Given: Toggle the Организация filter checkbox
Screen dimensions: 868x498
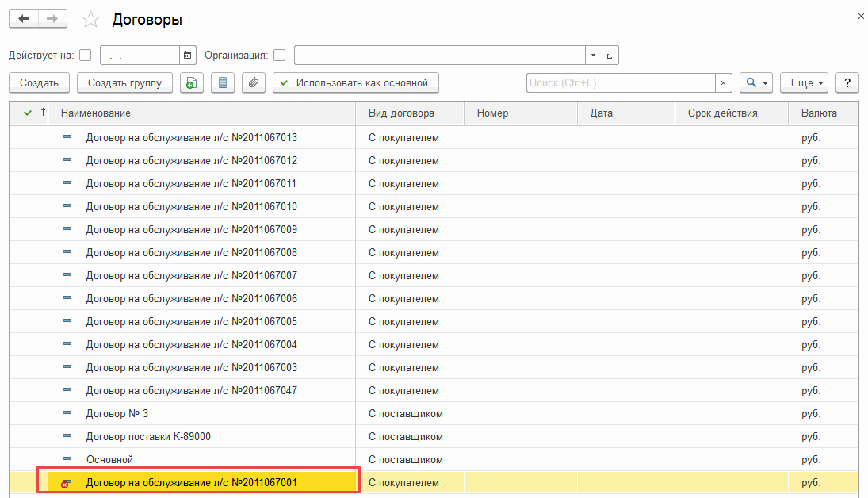Looking at the screenshot, I should click(279, 56).
